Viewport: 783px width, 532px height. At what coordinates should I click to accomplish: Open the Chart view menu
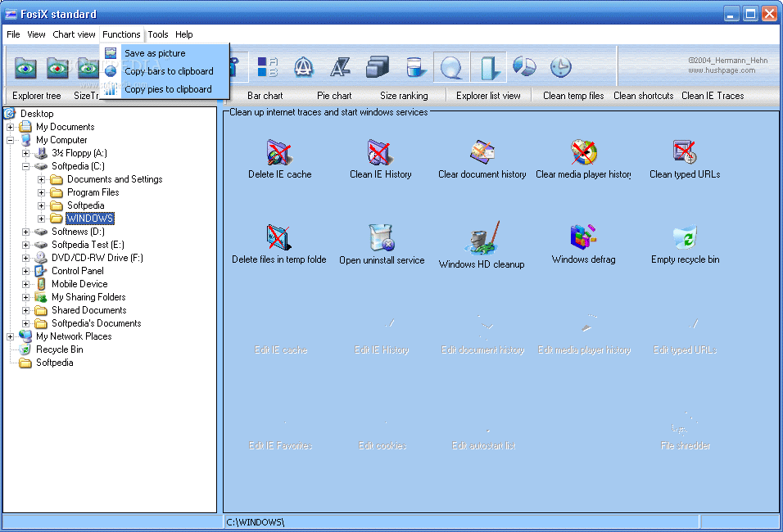pyautogui.click(x=74, y=34)
